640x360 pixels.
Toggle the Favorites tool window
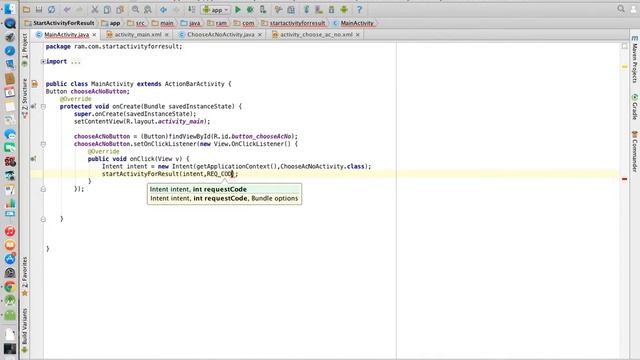24,276
